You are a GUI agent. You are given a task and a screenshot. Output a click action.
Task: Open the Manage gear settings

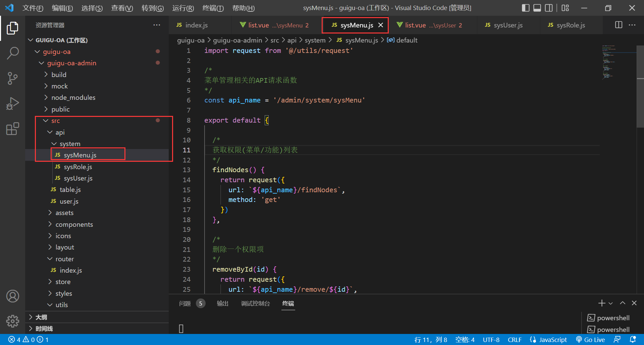click(x=12, y=321)
